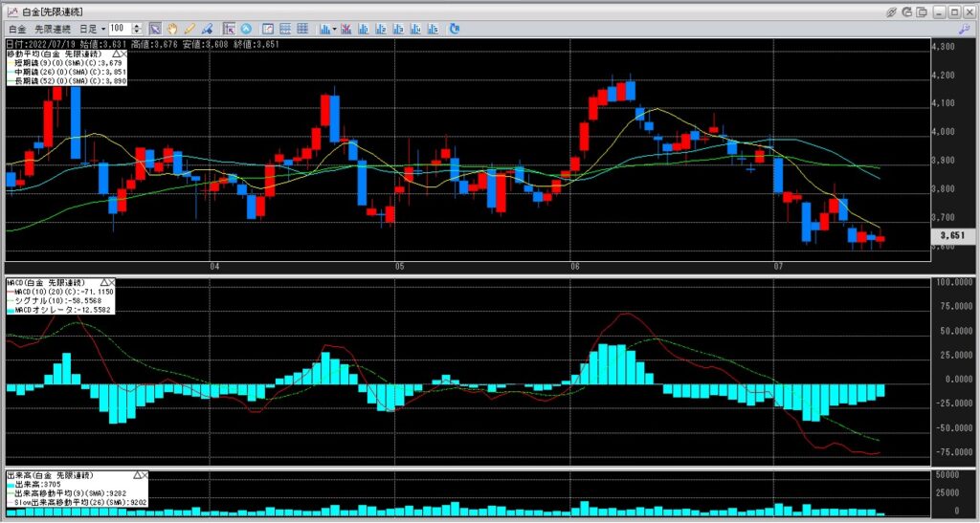Click the 移動平均(白金 先限連続) legend title
The height and width of the screenshot is (523, 980).
point(55,54)
